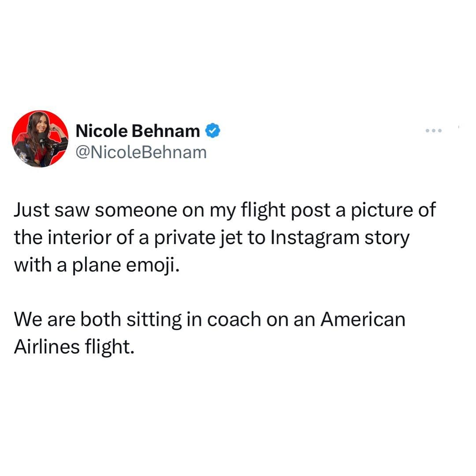This screenshot has height=476, width=476.
Task: Open Nicole Behnam's profile picture
Action: pyautogui.click(x=40, y=138)
